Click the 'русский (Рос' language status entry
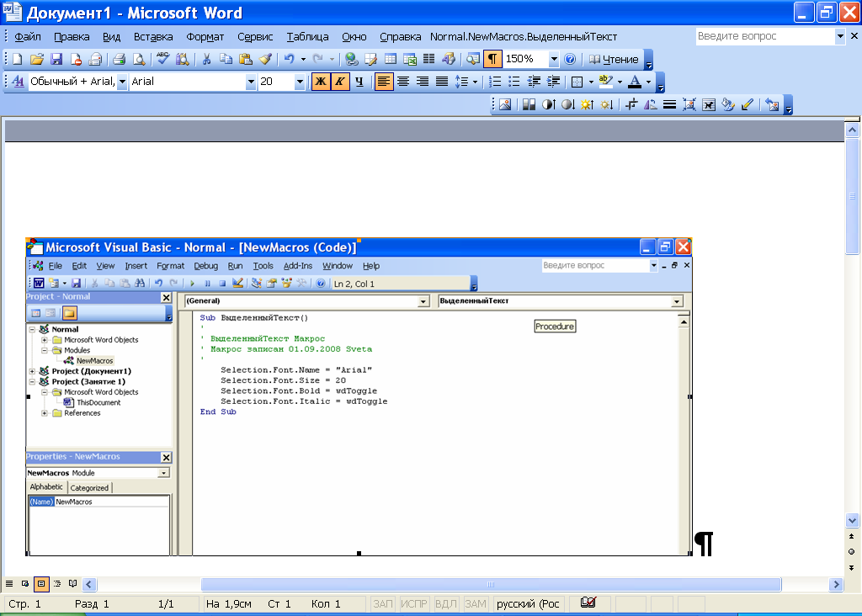 [x=528, y=604]
